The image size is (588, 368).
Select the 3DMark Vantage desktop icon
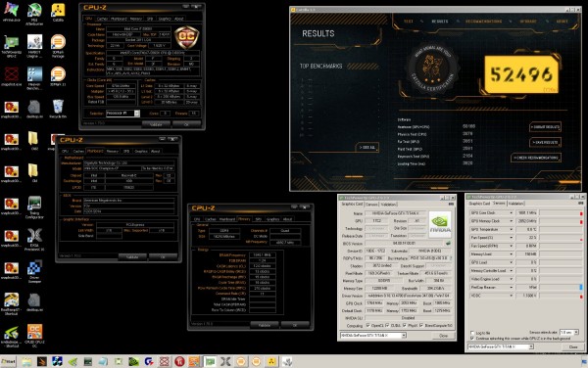[x=58, y=44]
